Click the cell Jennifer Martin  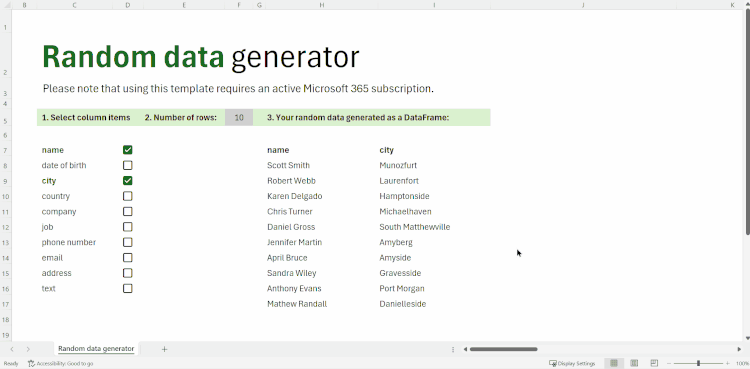[x=295, y=242]
